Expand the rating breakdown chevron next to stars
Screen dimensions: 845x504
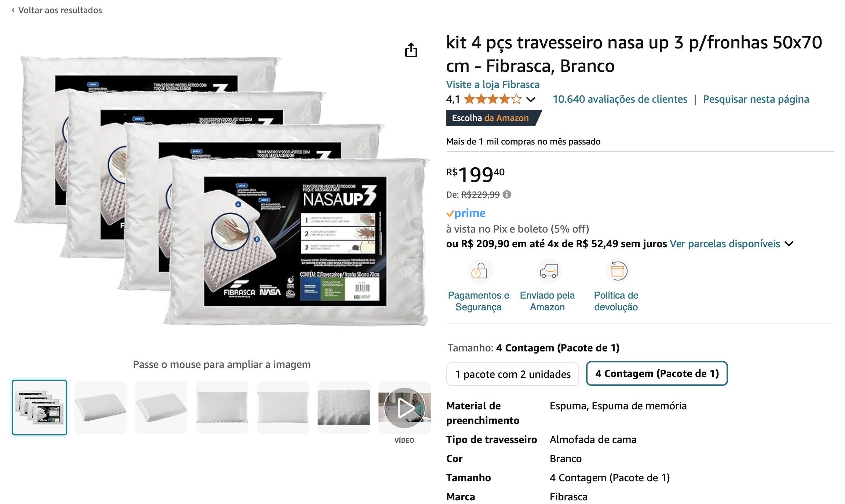point(530,99)
